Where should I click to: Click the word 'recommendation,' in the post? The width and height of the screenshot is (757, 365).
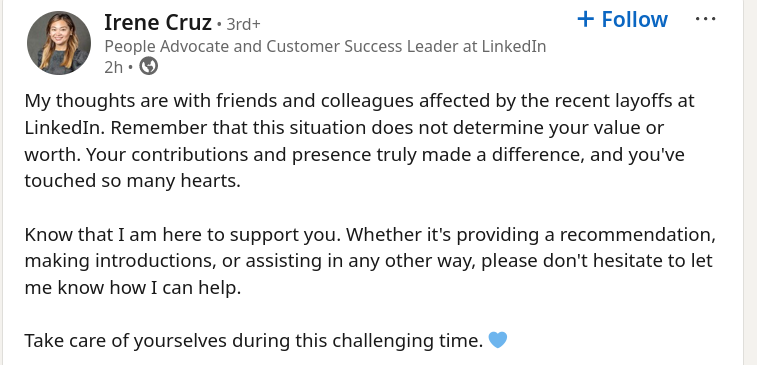tap(637, 235)
